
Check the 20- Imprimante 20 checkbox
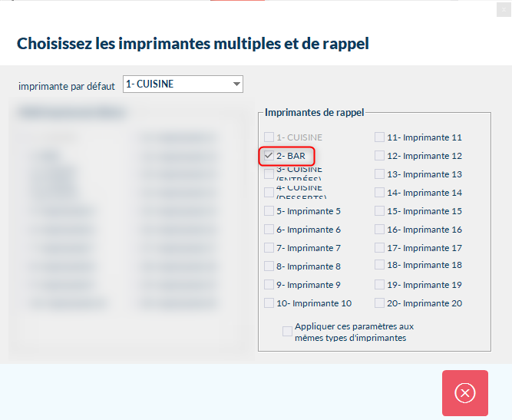point(379,303)
